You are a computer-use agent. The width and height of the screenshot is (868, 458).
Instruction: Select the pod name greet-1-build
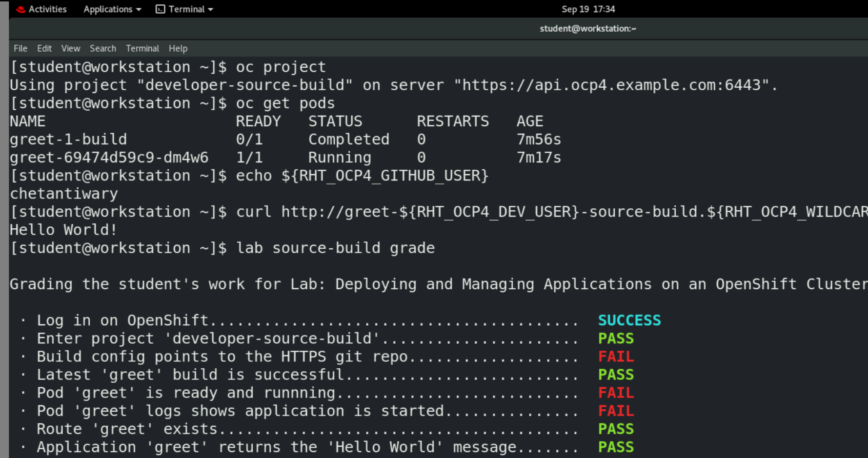68,139
